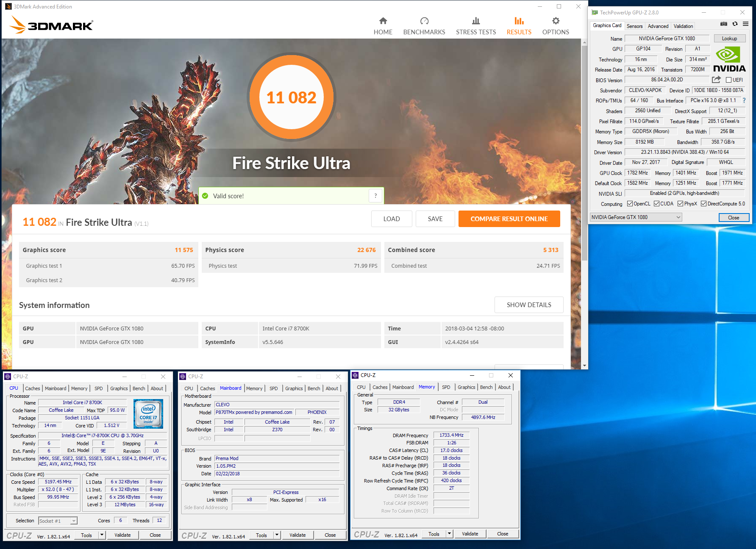The image size is (756, 549).
Task: Refresh GPU-Z data with refresh icon
Action: click(x=735, y=24)
